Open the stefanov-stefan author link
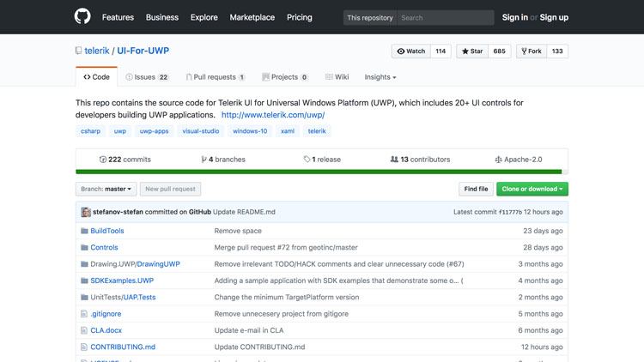Viewport: 644px width, 362px height. [x=118, y=212]
